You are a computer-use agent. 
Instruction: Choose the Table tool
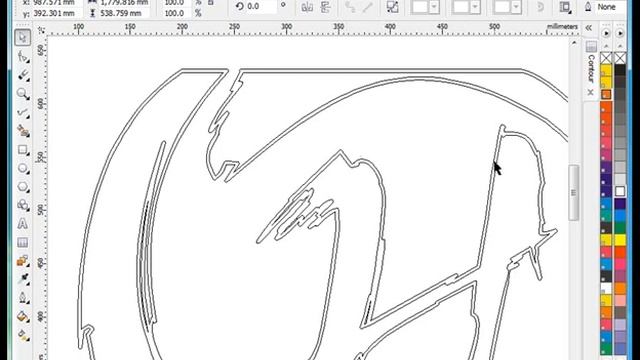22,242
